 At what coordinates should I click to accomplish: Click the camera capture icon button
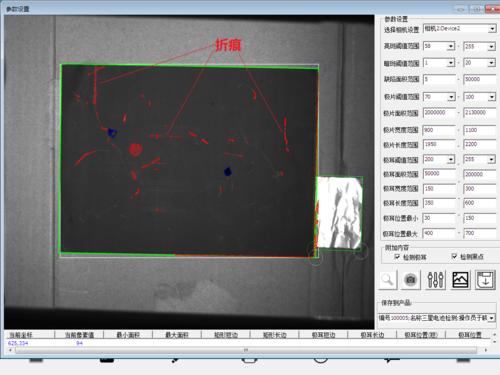pyautogui.click(x=411, y=280)
